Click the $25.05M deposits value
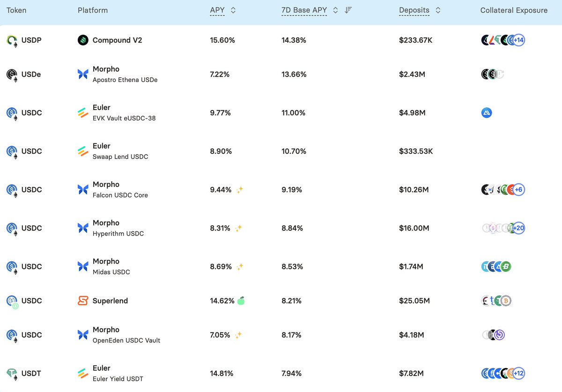 click(x=414, y=301)
